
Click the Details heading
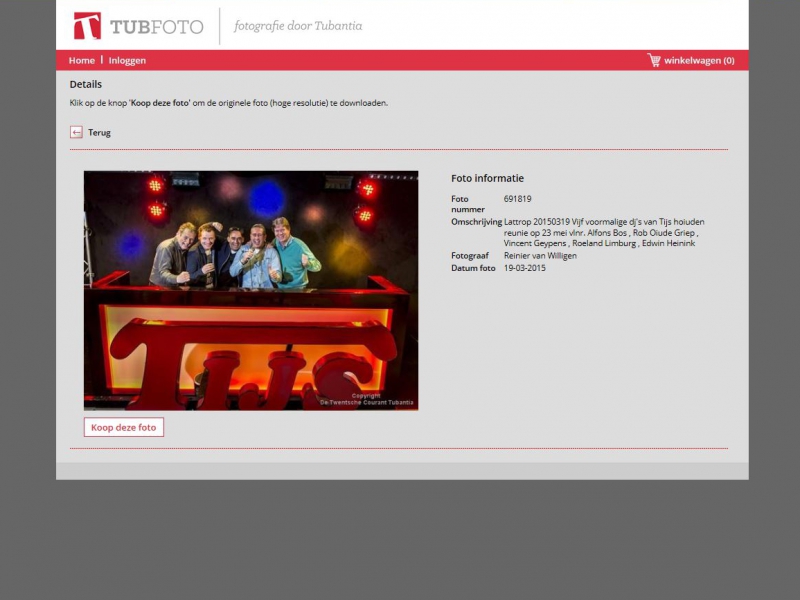(x=86, y=84)
